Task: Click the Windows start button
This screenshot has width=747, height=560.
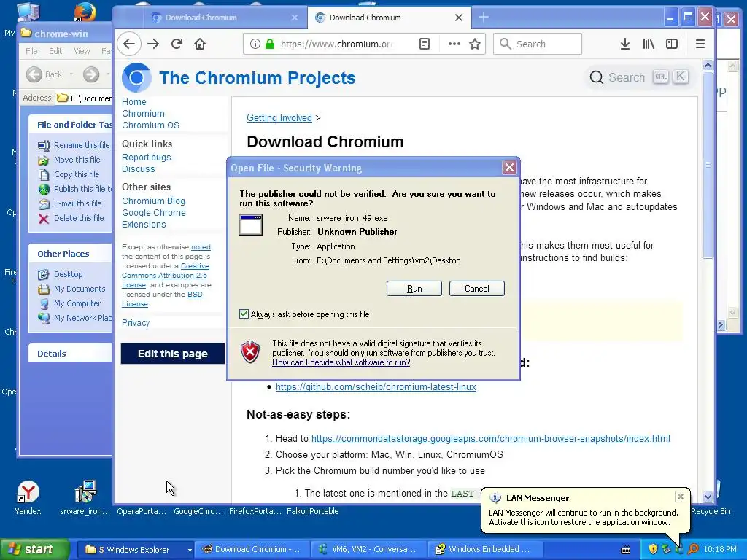Action: point(34,549)
